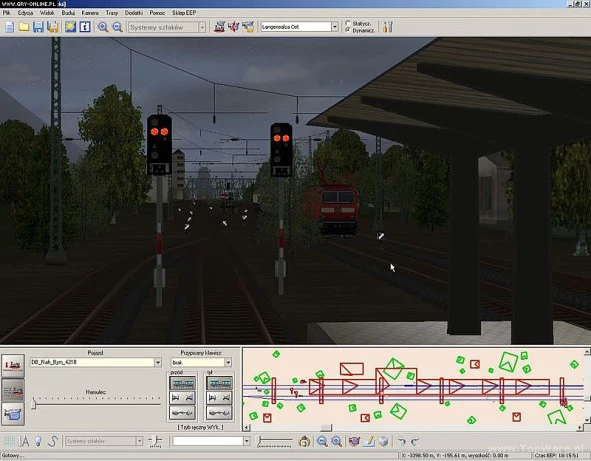591x461 pixels.
Task: Click the rotate object icon in bottom toolbar
Action: point(304,441)
